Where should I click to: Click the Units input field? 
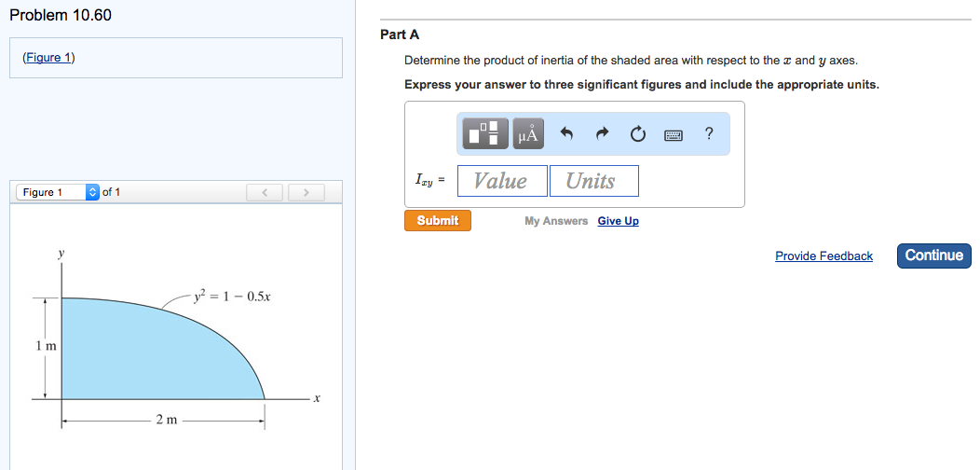click(x=593, y=181)
